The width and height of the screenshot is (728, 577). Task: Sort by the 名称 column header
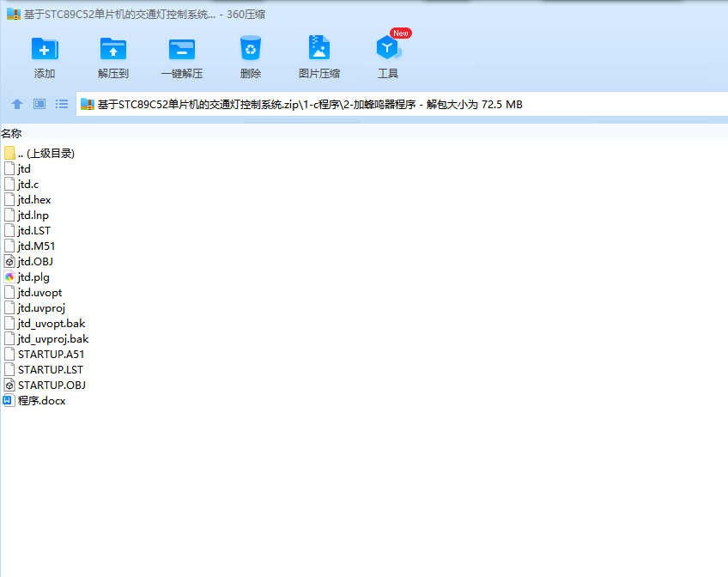(11, 134)
